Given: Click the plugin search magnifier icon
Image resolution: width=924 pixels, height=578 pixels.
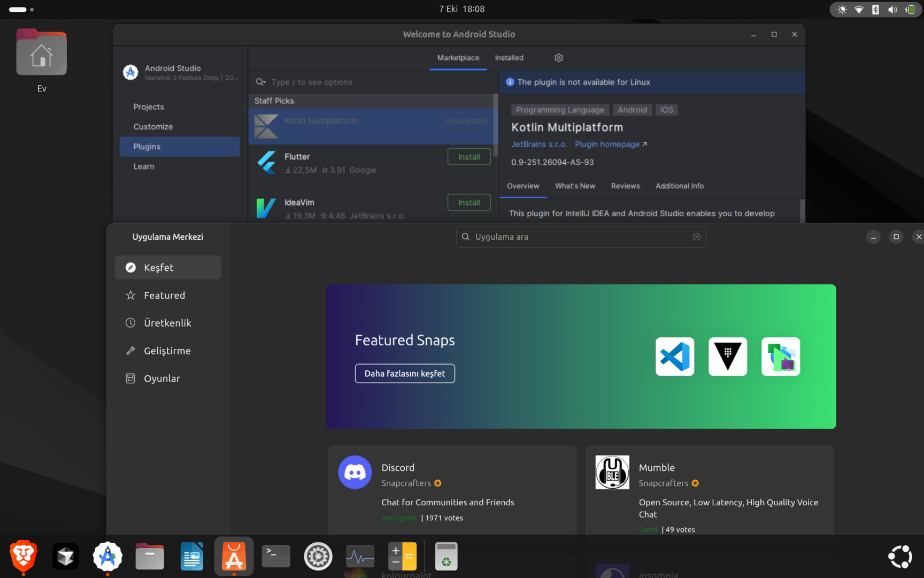Looking at the screenshot, I should (x=260, y=82).
